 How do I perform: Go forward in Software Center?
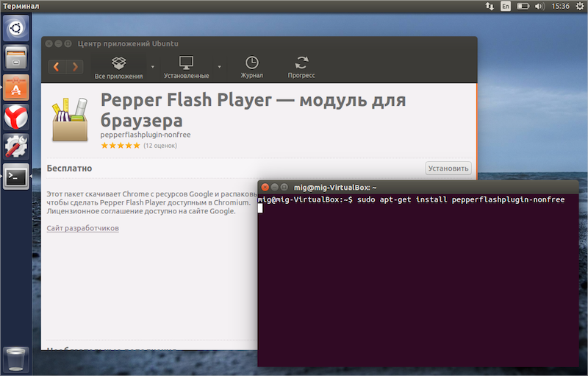[75, 67]
